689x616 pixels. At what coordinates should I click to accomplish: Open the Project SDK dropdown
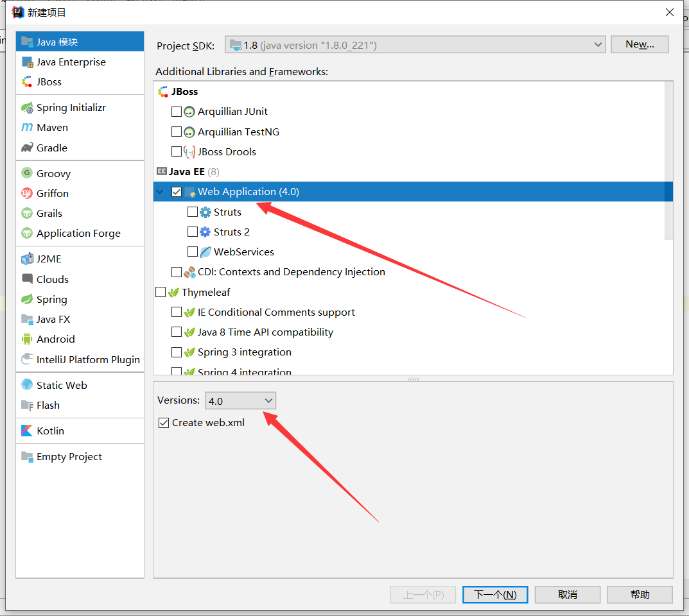pyautogui.click(x=415, y=45)
